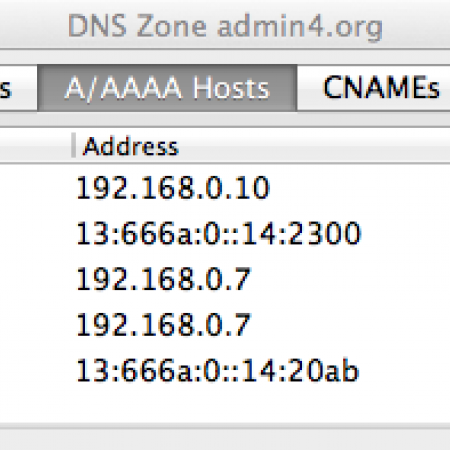Click the name cell beside 13:666a:0::14:20ab
Image resolution: width=450 pixels, height=450 pixels.
pyautogui.click(x=35, y=370)
